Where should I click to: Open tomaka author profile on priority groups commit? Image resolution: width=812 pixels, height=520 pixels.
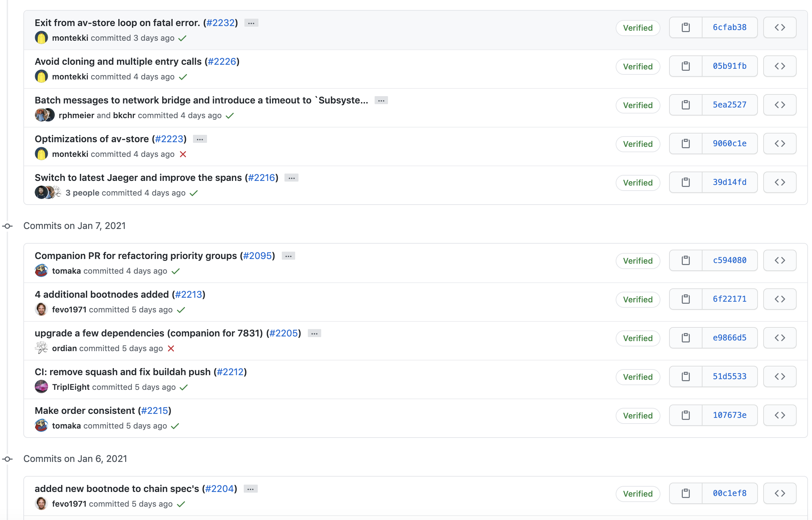[x=66, y=271]
